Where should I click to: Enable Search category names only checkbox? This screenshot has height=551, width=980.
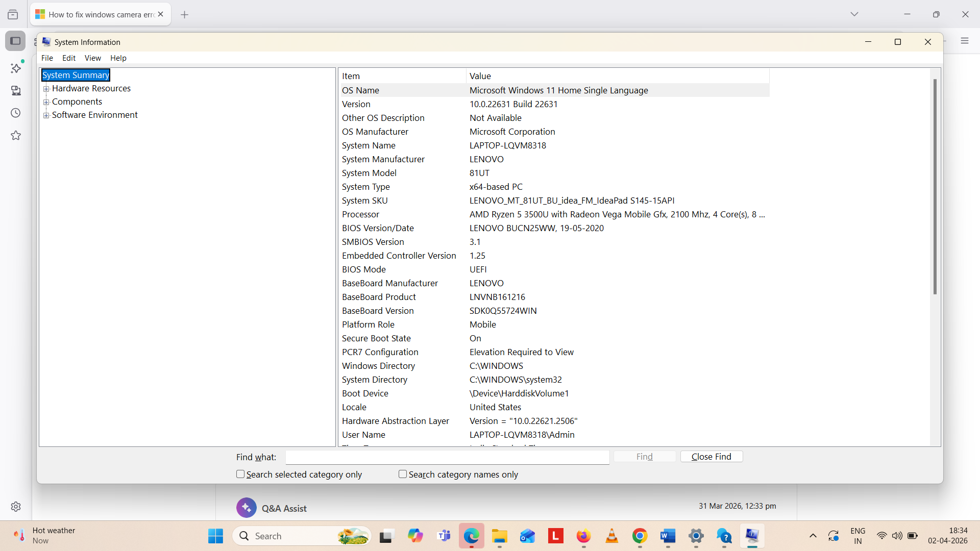pos(403,474)
